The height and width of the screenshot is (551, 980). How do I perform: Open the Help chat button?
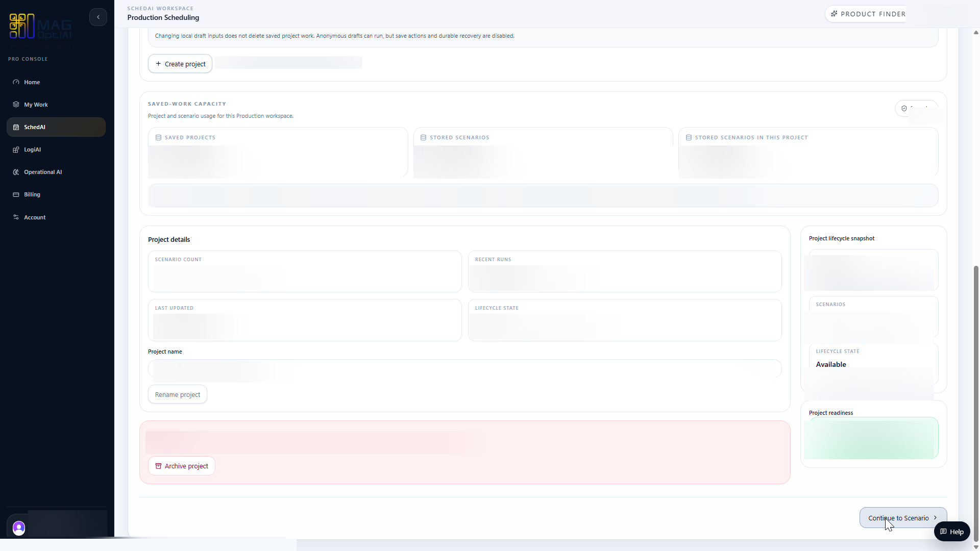coord(952,532)
